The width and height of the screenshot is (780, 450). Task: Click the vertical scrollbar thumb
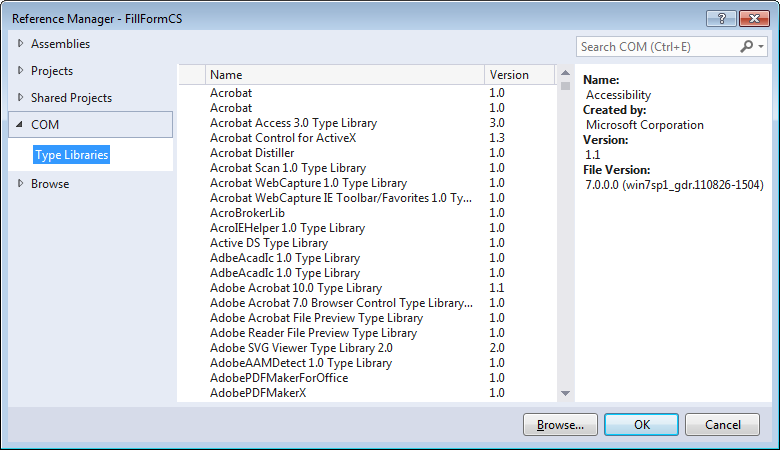pyautogui.click(x=566, y=86)
